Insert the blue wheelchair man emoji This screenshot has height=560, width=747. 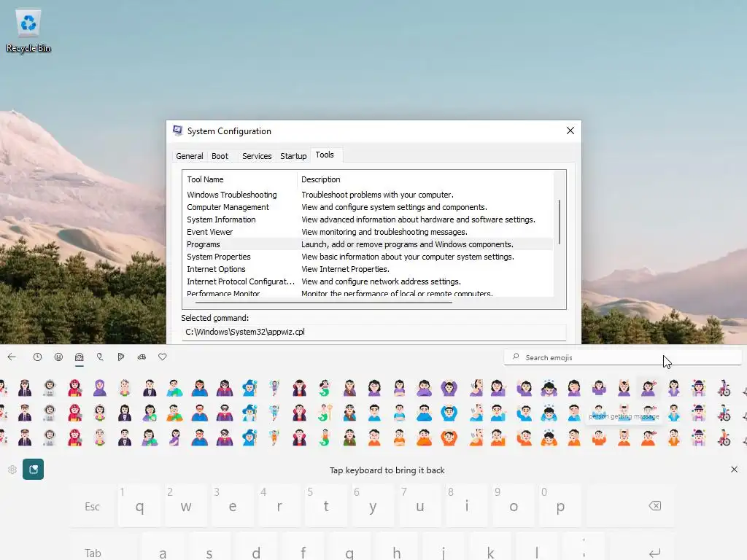click(x=724, y=413)
